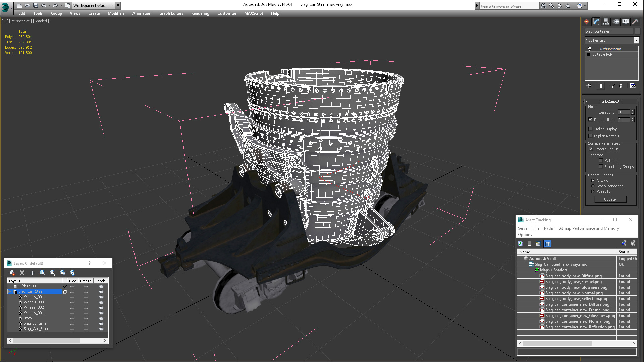This screenshot has width=644, height=362.
Task: Open the Hierarchy command panel tab
Action: (x=606, y=22)
